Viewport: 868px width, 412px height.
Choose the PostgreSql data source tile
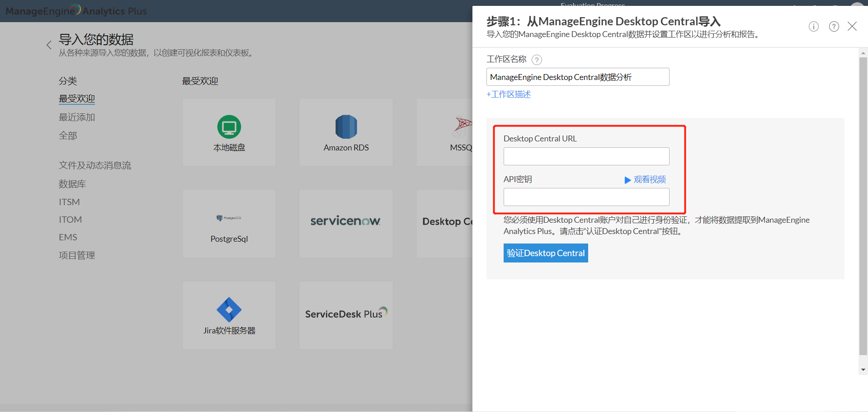pyautogui.click(x=229, y=224)
